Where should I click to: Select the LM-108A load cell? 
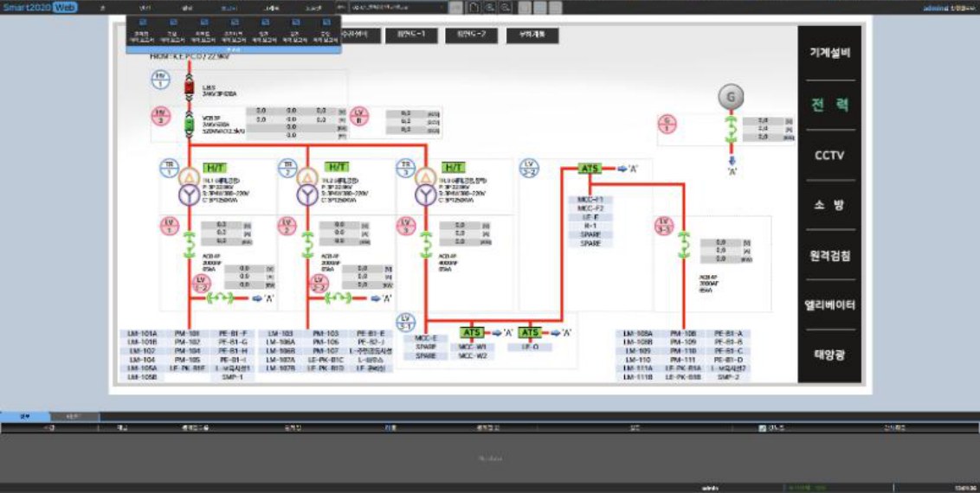(x=637, y=334)
